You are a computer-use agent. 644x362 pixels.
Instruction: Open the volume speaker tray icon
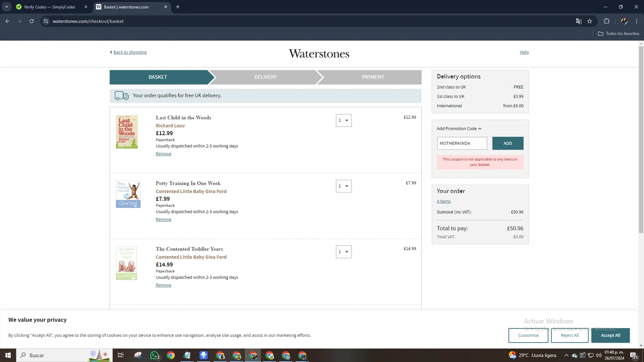599,355
